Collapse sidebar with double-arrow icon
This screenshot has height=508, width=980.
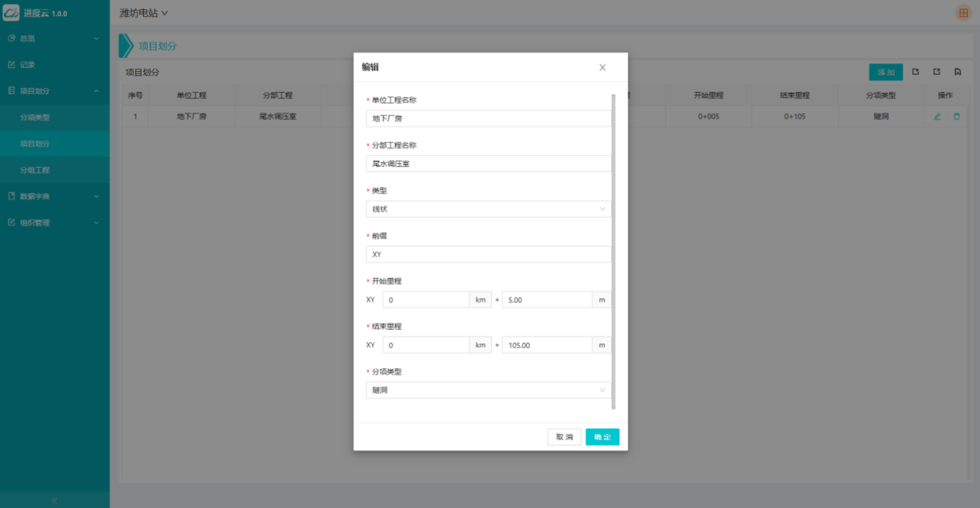point(54,500)
